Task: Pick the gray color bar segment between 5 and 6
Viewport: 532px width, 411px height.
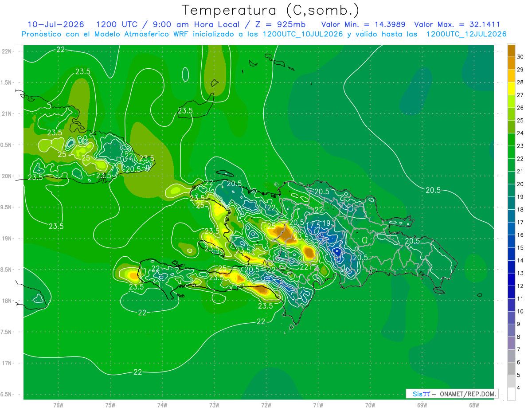Action: pos(511,368)
